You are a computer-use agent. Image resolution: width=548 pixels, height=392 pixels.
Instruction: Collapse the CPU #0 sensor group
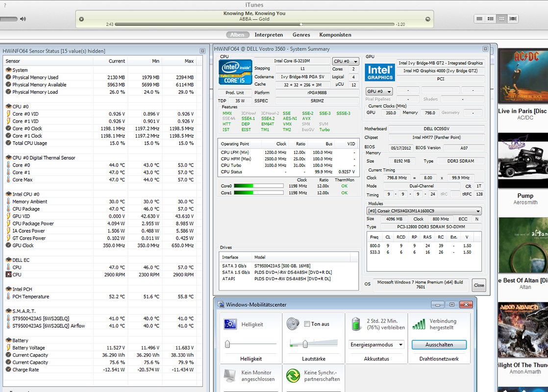[9, 106]
